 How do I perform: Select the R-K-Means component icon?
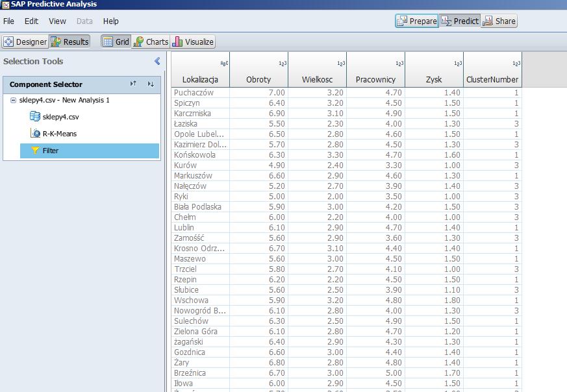(x=36, y=133)
